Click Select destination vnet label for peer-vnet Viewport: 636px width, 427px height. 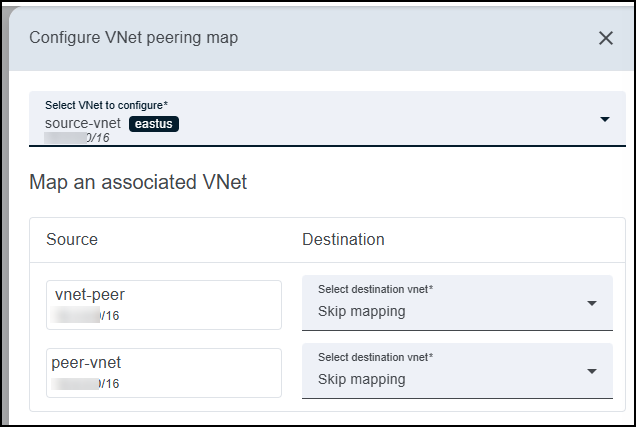(x=375, y=358)
